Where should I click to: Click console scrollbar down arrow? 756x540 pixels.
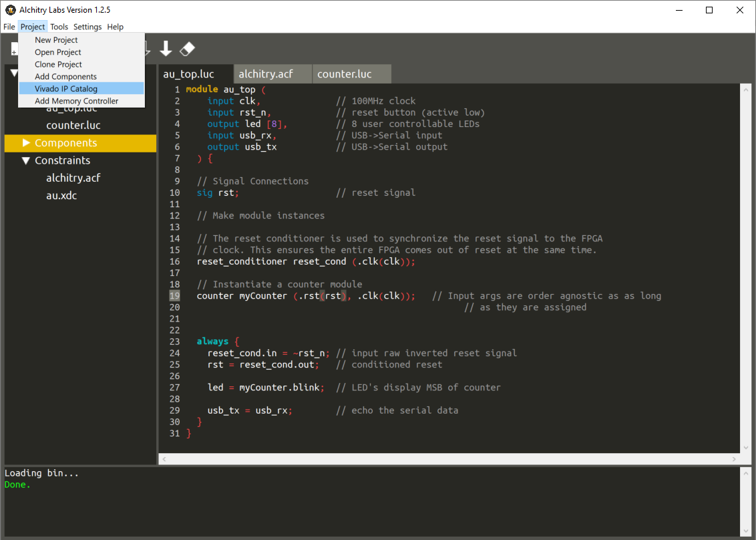(746, 531)
